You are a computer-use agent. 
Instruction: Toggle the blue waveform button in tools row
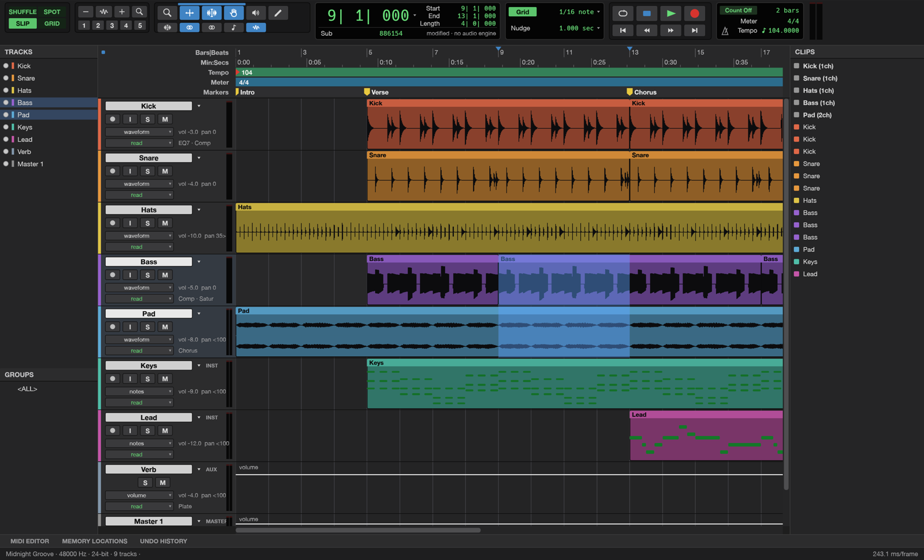click(256, 27)
